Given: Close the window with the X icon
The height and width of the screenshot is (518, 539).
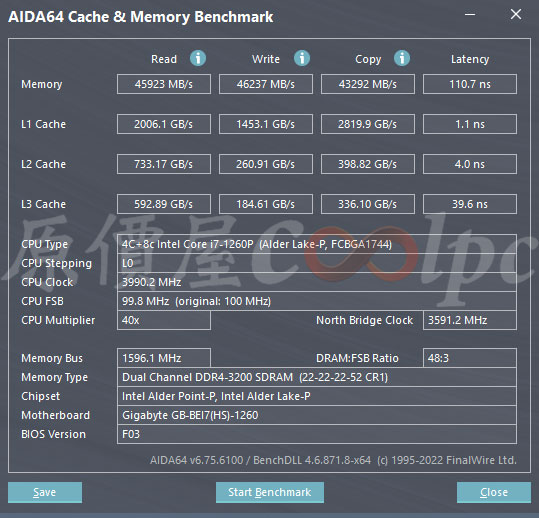Looking at the screenshot, I should tap(516, 14).
